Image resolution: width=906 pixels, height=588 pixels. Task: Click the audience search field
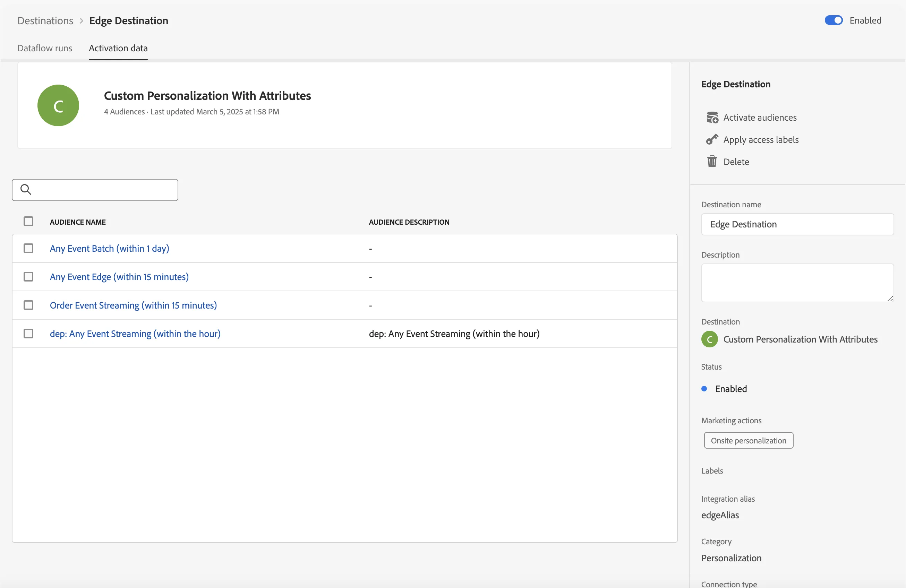(95, 190)
